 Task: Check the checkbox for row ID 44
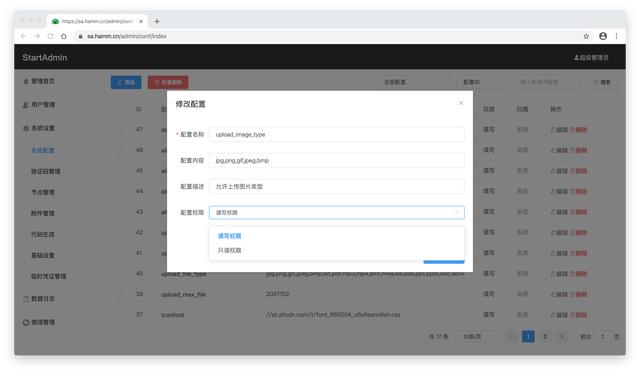119,191
